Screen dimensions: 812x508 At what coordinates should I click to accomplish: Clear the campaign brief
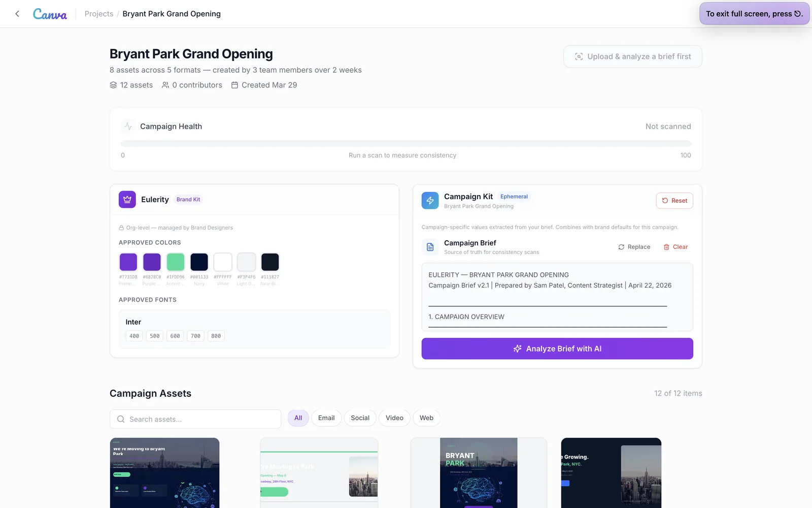[675, 247]
